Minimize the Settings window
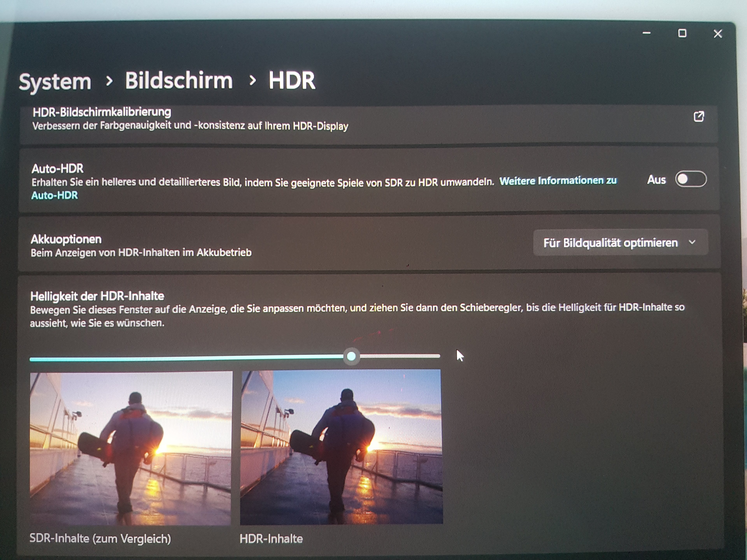 [x=646, y=33]
